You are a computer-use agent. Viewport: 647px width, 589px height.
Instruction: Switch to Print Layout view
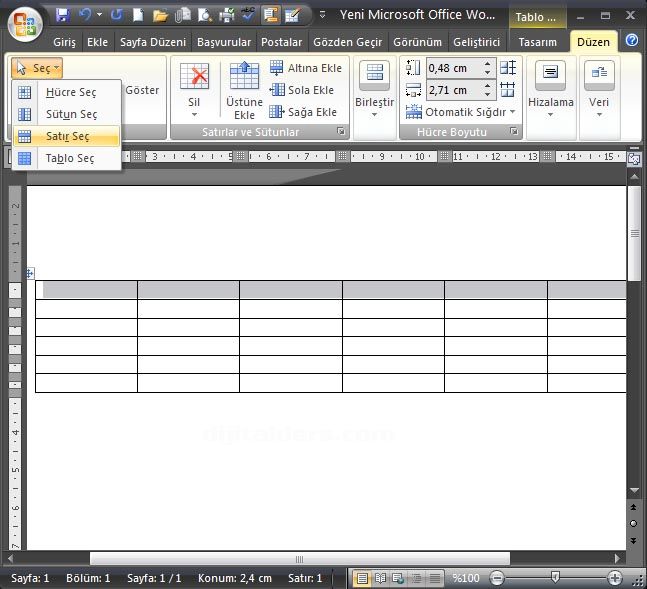[x=362, y=578]
